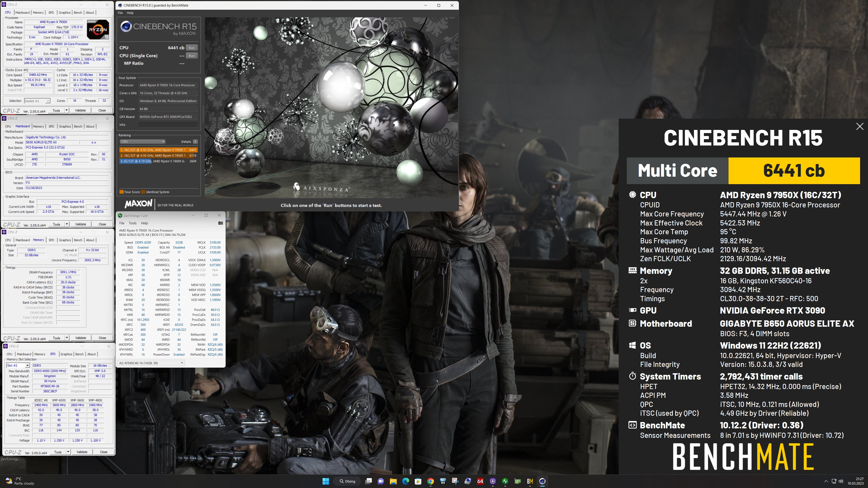Open Tools dropdown arrow in CPU-Z CPU window
Screen dimensions: 868x488
(66, 110)
